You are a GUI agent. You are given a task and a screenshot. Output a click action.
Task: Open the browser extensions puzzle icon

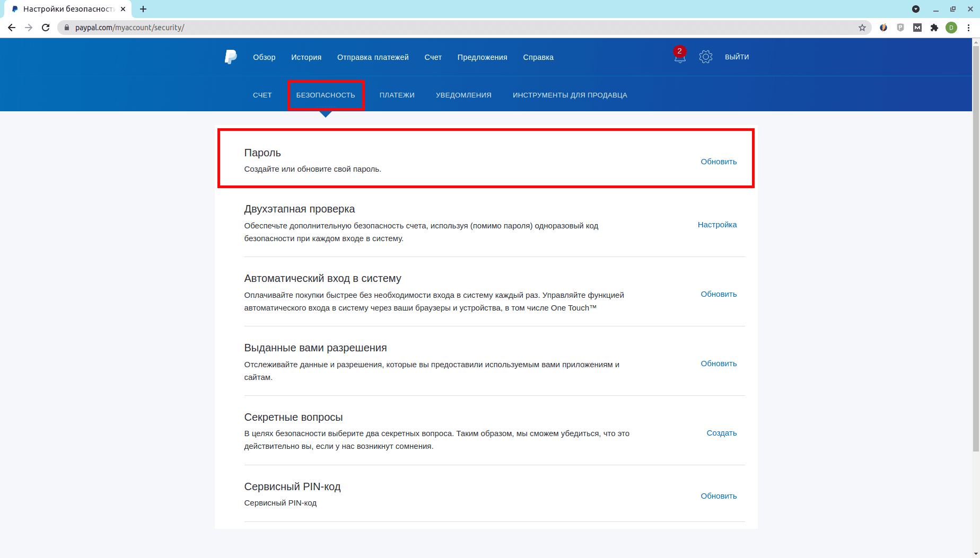click(934, 28)
